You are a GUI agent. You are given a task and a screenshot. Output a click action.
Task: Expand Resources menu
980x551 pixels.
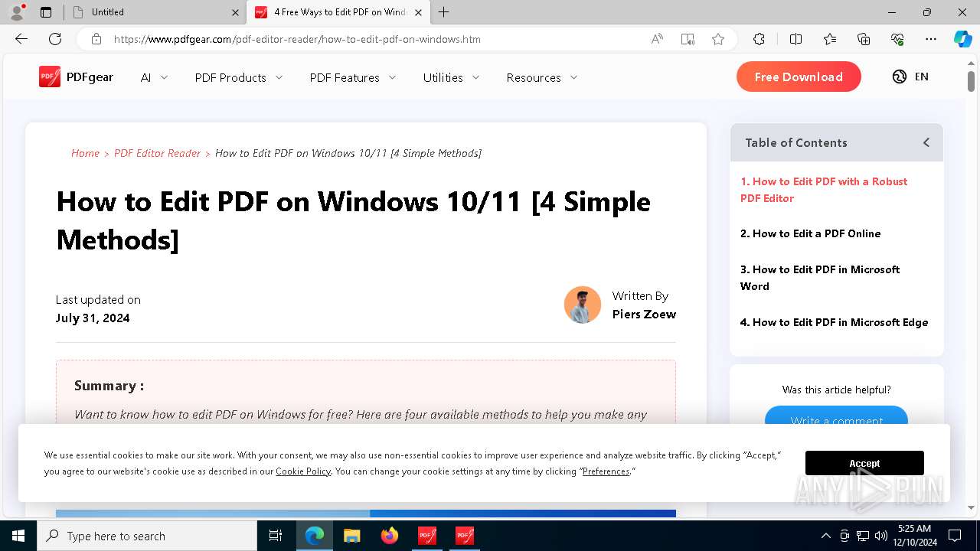tap(542, 77)
